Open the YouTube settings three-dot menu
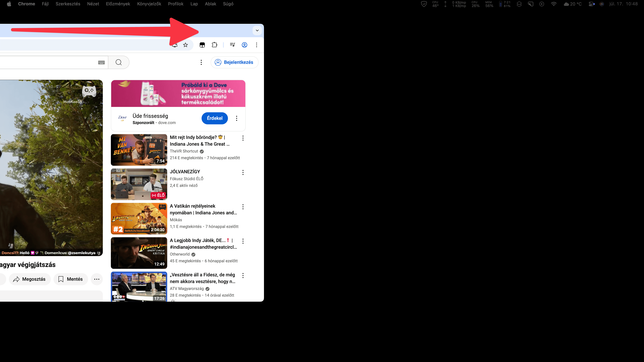Image resolution: width=644 pixels, height=362 pixels. click(201, 62)
